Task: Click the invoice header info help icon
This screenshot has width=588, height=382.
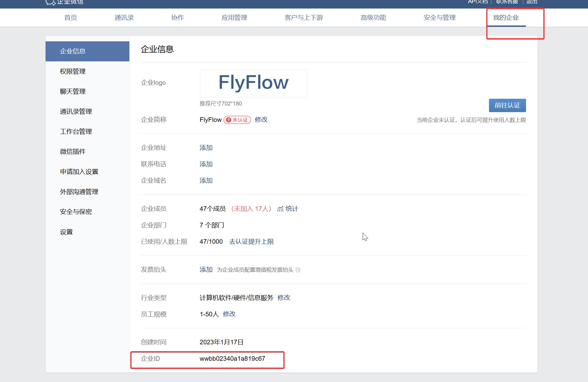Action: pos(298,270)
